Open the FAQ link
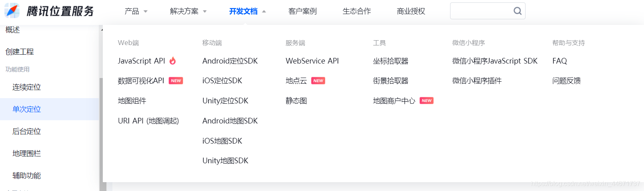Viewport: 644px width, 191px height. tap(560, 61)
